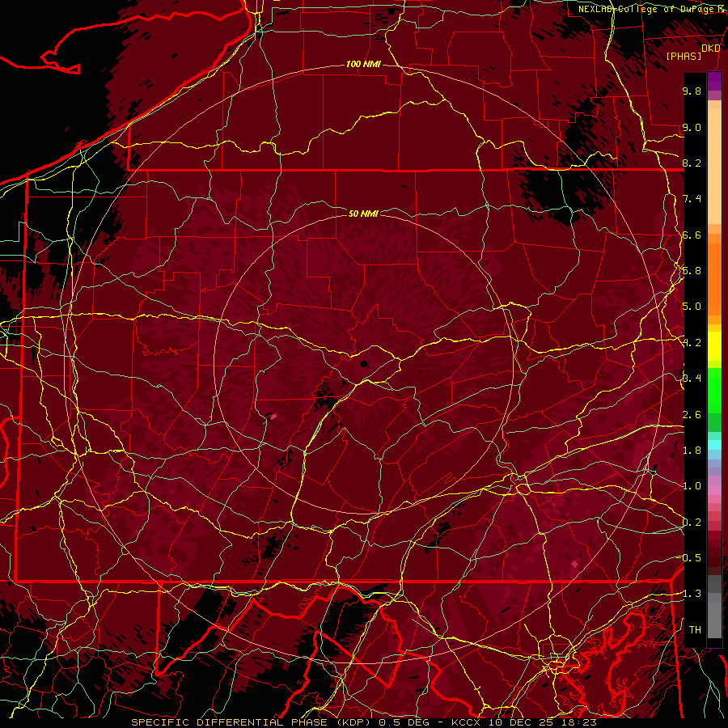Screen dimensions: 728x728
Task: Click the black radar site dot at the map center
Action: [363, 364]
